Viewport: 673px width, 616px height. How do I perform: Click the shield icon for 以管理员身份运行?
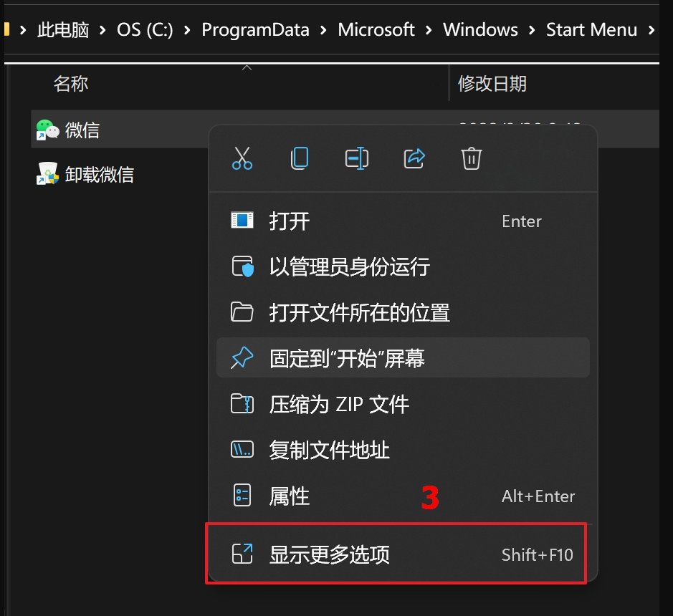[x=242, y=266]
